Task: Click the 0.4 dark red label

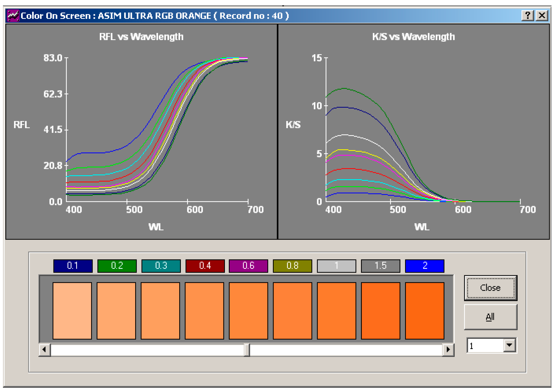Action: click(205, 266)
